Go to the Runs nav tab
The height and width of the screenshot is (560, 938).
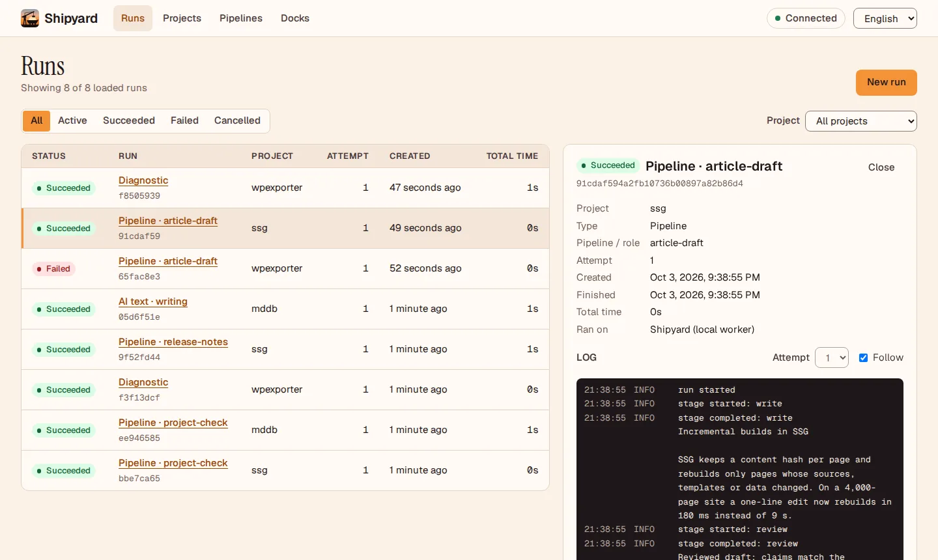click(x=133, y=18)
